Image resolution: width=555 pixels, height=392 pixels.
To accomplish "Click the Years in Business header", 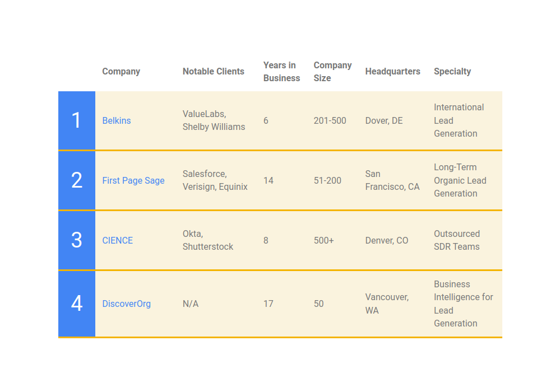I will point(281,72).
